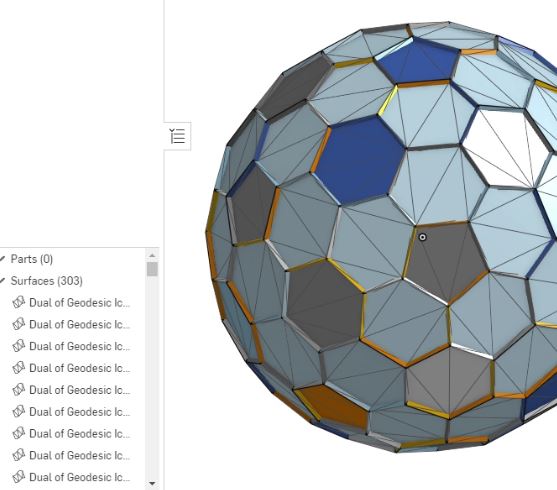Click the parts list scrollbar down arrow

tap(152, 483)
